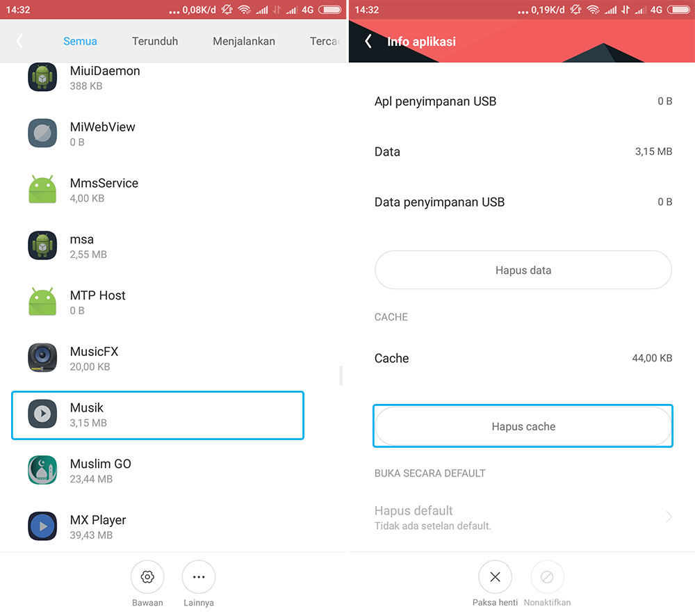Tap the 2,55 MB size text
The height and width of the screenshot is (616, 695).
pyautogui.click(x=88, y=254)
